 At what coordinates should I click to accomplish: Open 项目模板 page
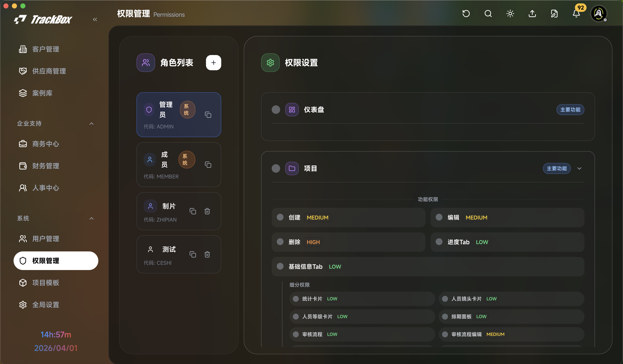pos(56,283)
